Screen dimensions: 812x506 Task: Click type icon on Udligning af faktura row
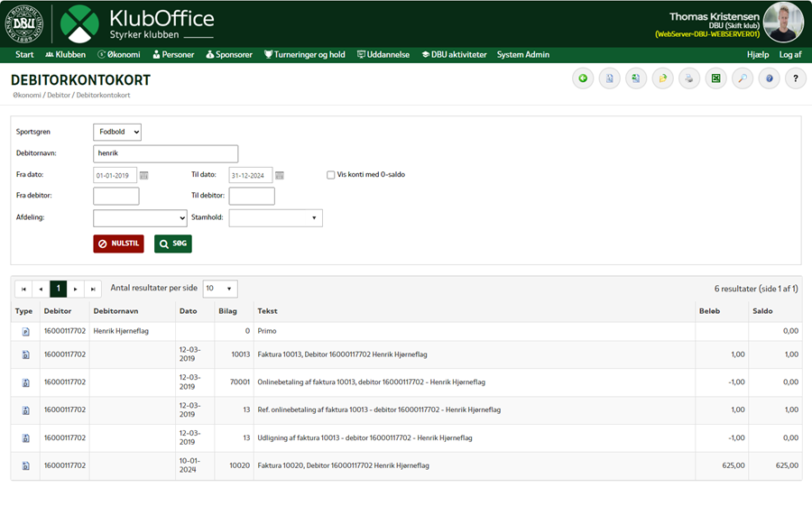pos(26,438)
